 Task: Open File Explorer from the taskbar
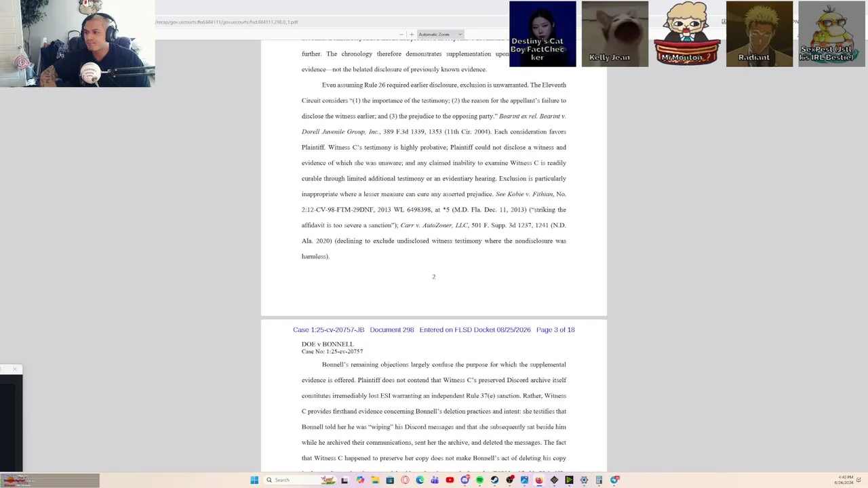[x=375, y=480]
